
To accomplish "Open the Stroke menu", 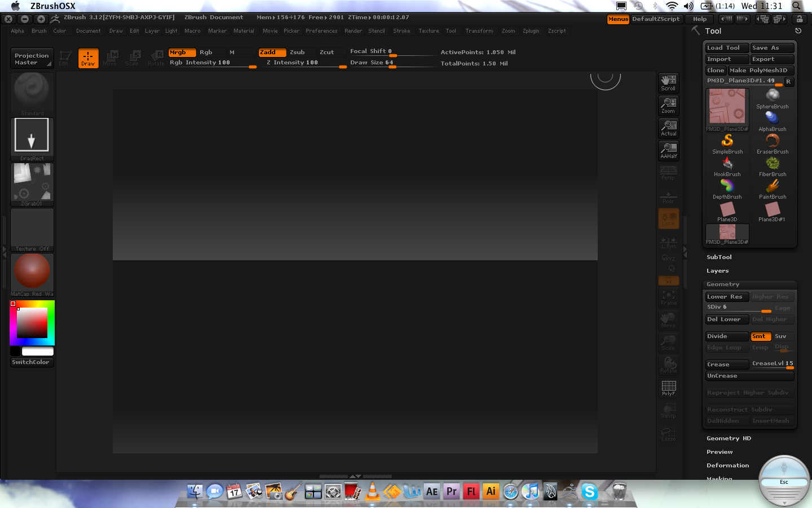I will 401,31.
